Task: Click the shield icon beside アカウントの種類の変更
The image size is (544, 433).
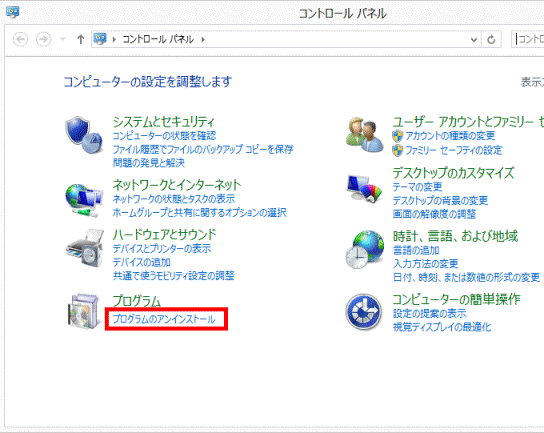Action: (x=398, y=136)
